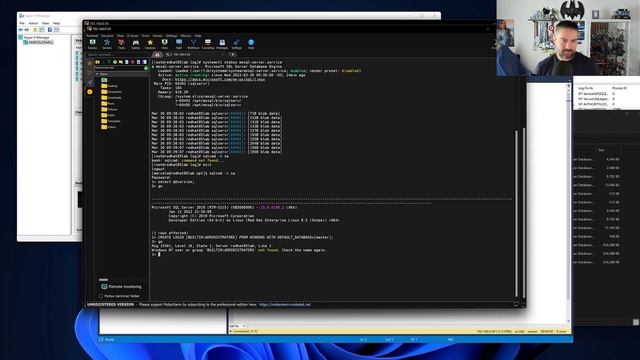The height and width of the screenshot is (360, 640).
Task: Click the Forward arrow in Hyper-V Manager toolbar
Action: pyautogui.click(x=27, y=30)
